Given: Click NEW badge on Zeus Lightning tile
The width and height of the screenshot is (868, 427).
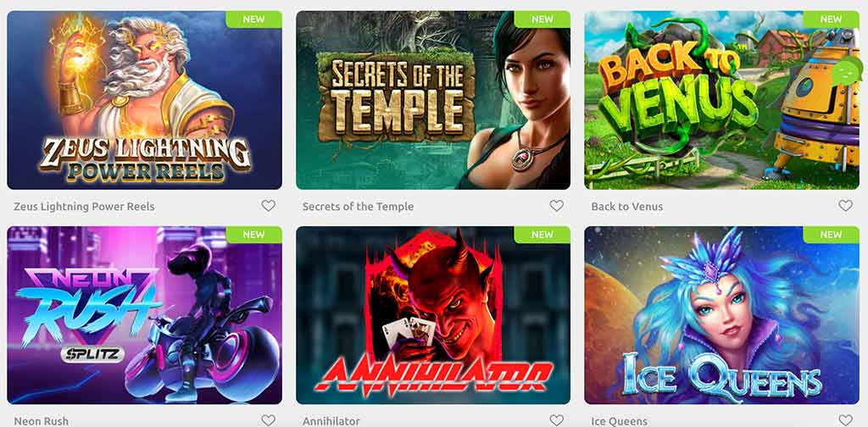Looking at the screenshot, I should pyautogui.click(x=254, y=19).
